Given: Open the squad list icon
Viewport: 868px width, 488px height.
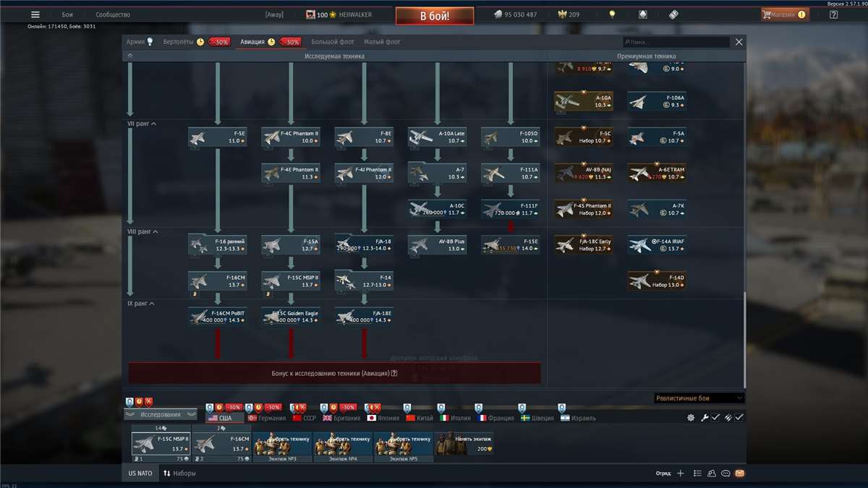Looking at the screenshot, I should click(x=697, y=474).
